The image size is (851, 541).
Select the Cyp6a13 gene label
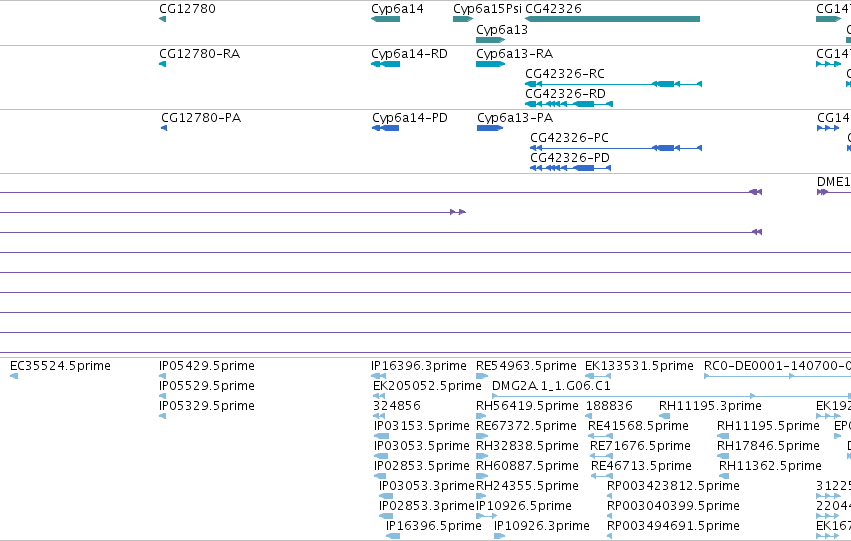click(x=501, y=30)
